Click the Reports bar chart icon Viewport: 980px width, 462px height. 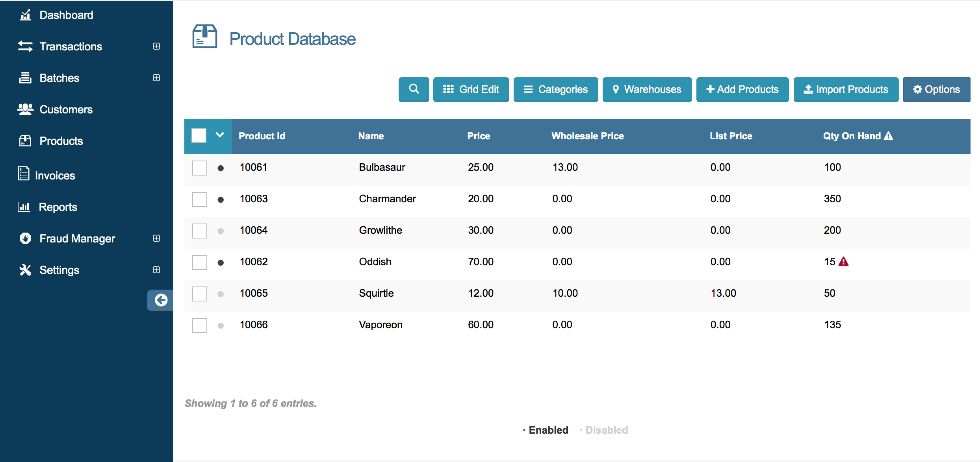tap(24, 207)
